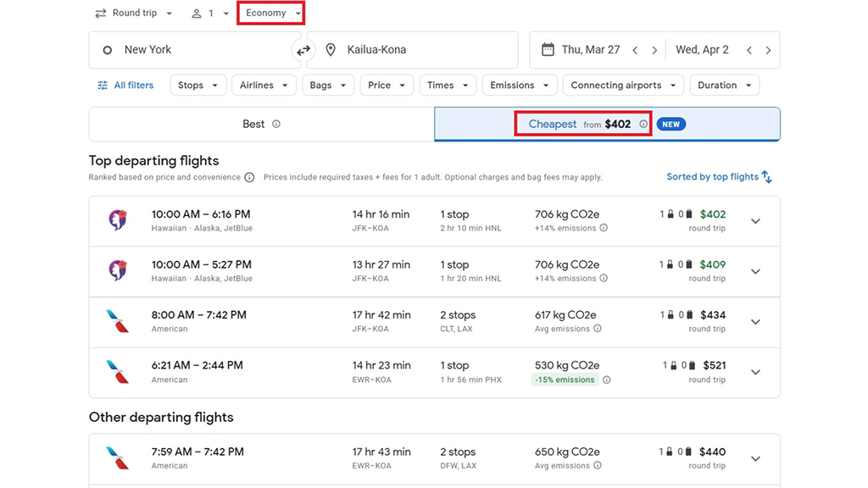Expand details of the $440 flight
The image size is (868, 488).
point(755,458)
